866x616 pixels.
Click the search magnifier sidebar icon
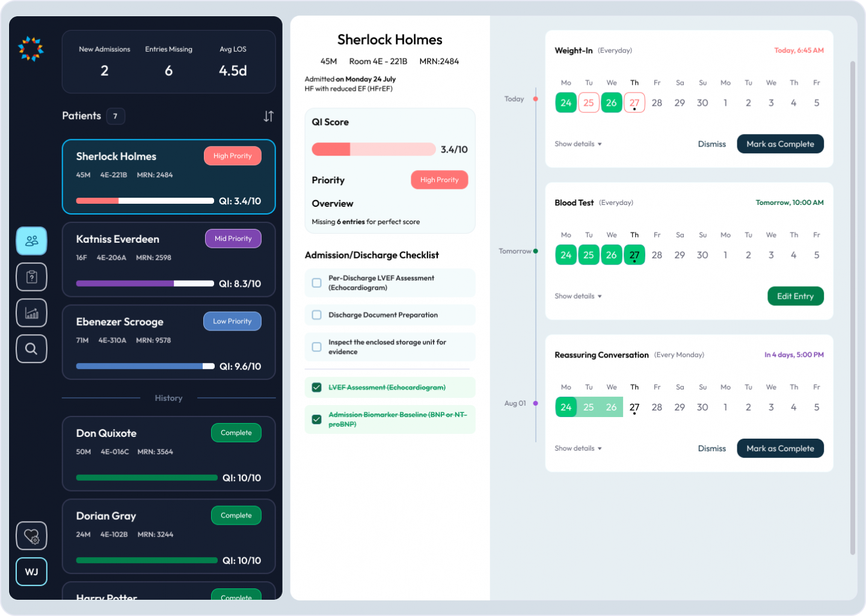(x=31, y=349)
